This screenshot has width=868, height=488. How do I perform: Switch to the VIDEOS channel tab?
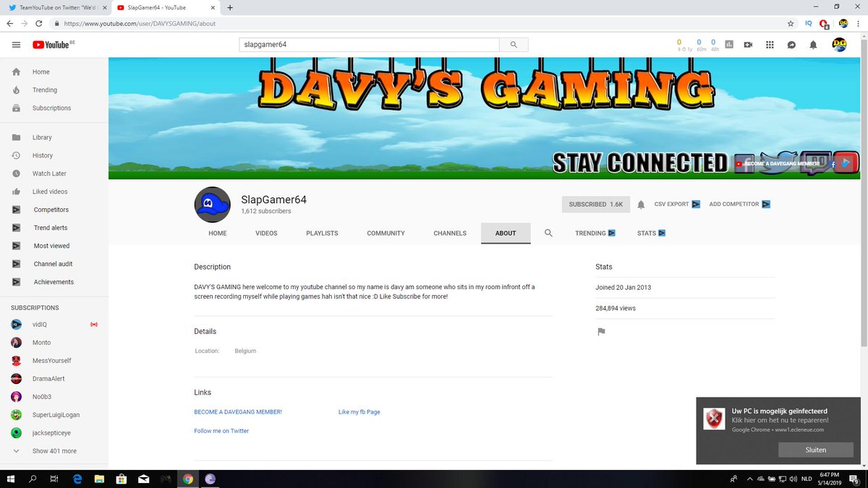(x=266, y=234)
